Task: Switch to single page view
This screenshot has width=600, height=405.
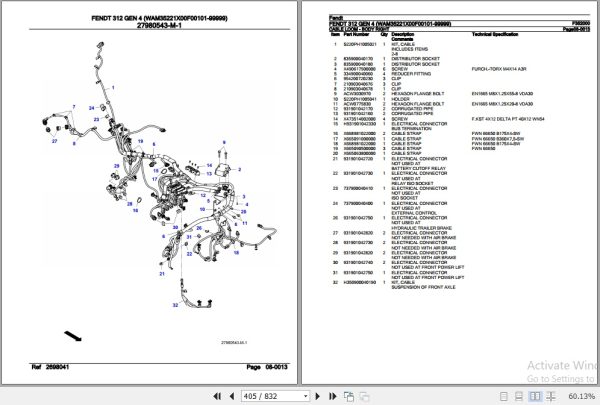Action: click(x=504, y=396)
